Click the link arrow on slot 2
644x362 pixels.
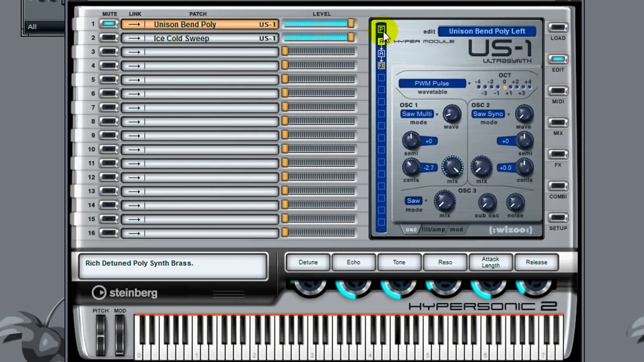(133, 38)
